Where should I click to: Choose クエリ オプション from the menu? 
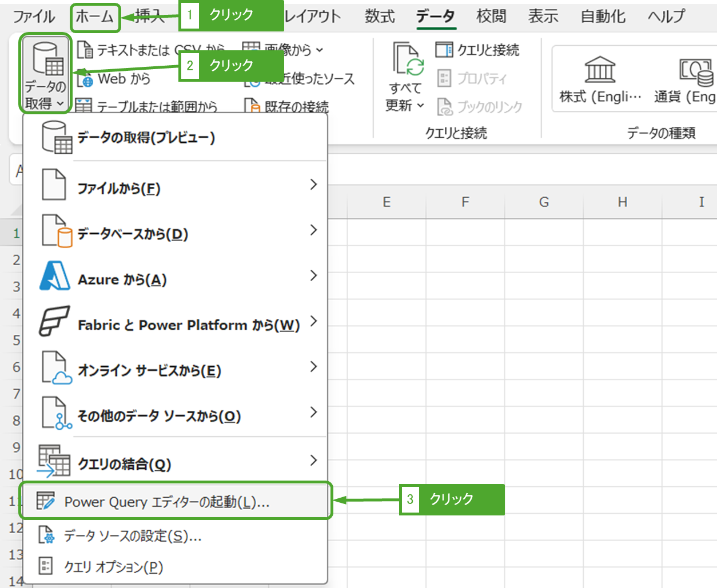point(113,567)
